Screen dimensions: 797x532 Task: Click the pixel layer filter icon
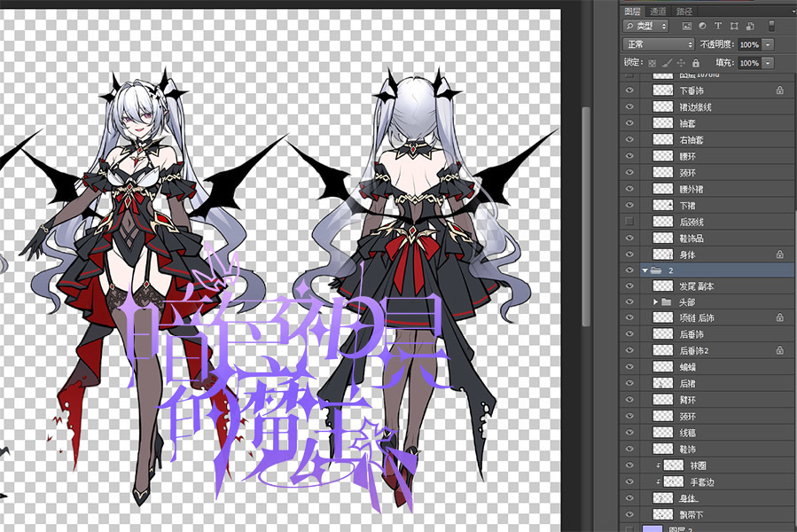[x=686, y=27]
